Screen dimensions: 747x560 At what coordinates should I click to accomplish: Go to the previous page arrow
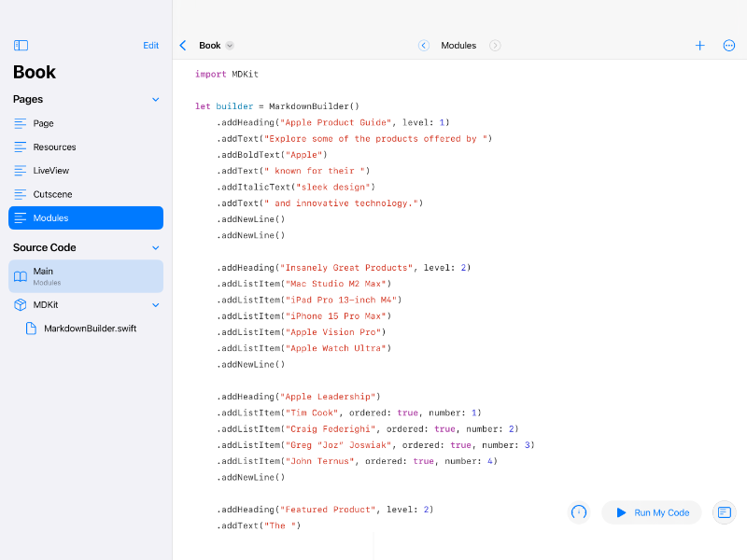coord(424,45)
